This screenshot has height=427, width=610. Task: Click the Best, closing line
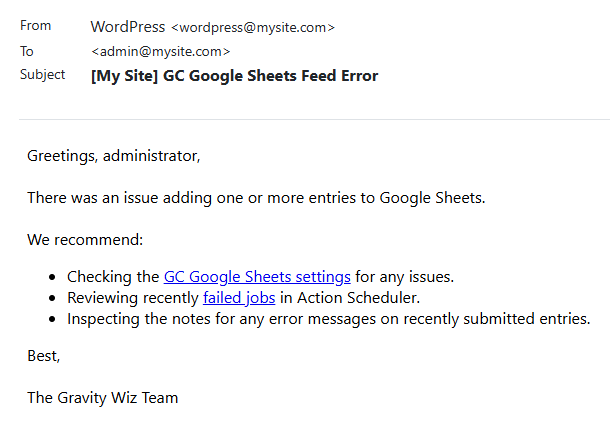[44, 356]
